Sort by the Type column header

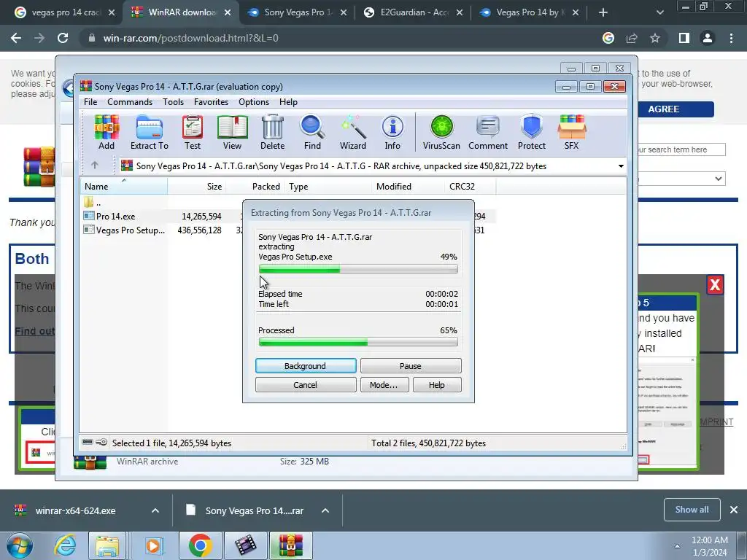(x=328, y=187)
